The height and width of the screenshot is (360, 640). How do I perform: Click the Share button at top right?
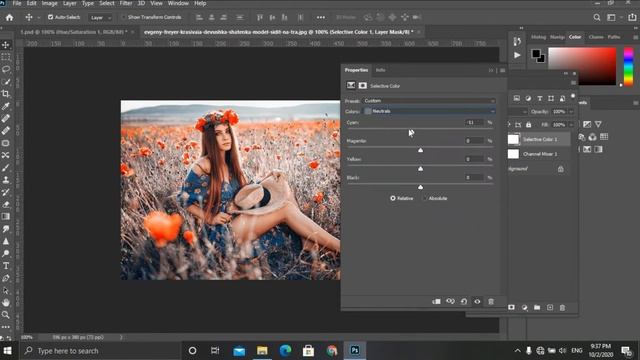(x=632, y=17)
